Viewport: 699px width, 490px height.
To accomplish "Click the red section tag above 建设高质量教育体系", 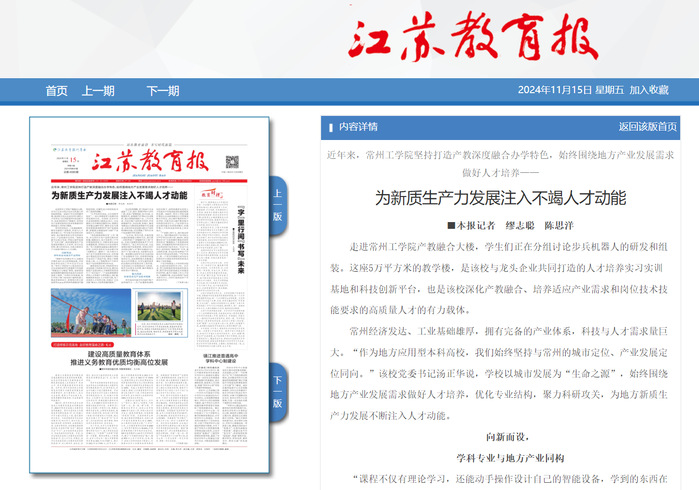I will 82,345.
